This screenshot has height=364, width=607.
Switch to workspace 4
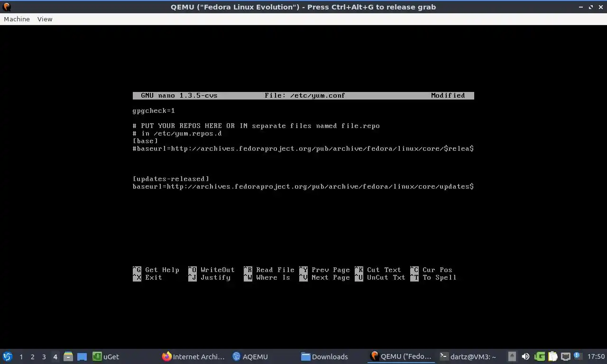coord(55,357)
